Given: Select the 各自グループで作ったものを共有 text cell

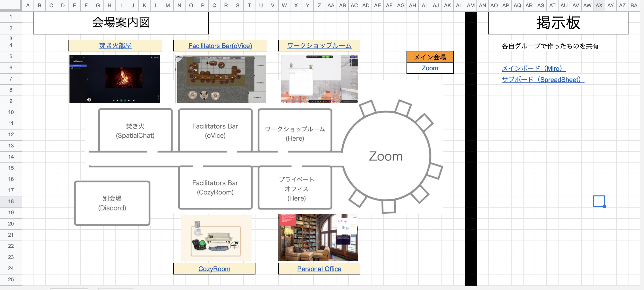Looking at the screenshot, I should pyautogui.click(x=550, y=46).
